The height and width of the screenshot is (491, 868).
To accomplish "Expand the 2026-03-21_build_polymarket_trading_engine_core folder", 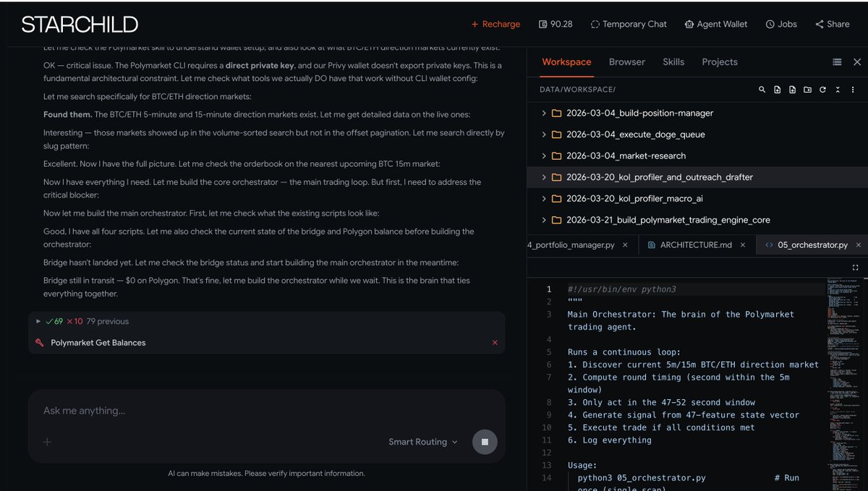I will point(544,220).
